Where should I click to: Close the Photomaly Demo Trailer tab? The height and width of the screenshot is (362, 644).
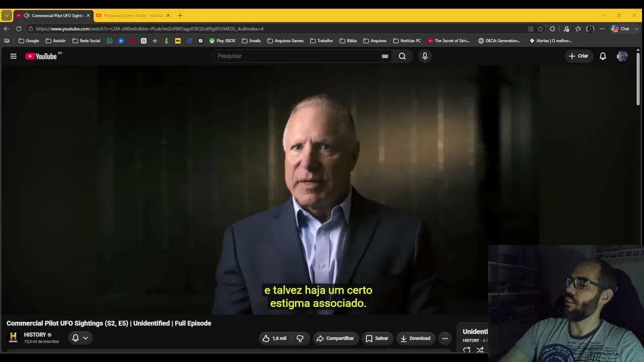(168, 16)
